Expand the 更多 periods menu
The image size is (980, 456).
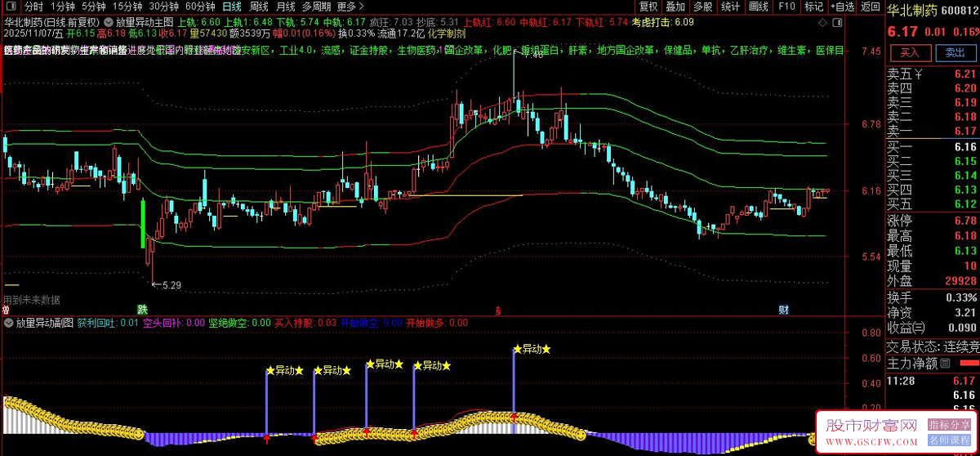coord(350,7)
